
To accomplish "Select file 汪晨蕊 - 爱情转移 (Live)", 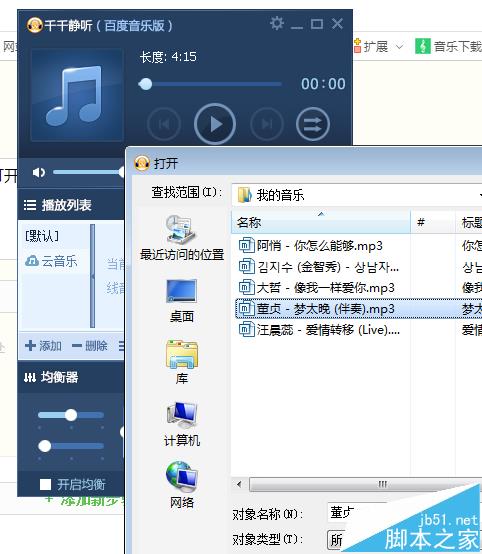I will tap(319, 330).
